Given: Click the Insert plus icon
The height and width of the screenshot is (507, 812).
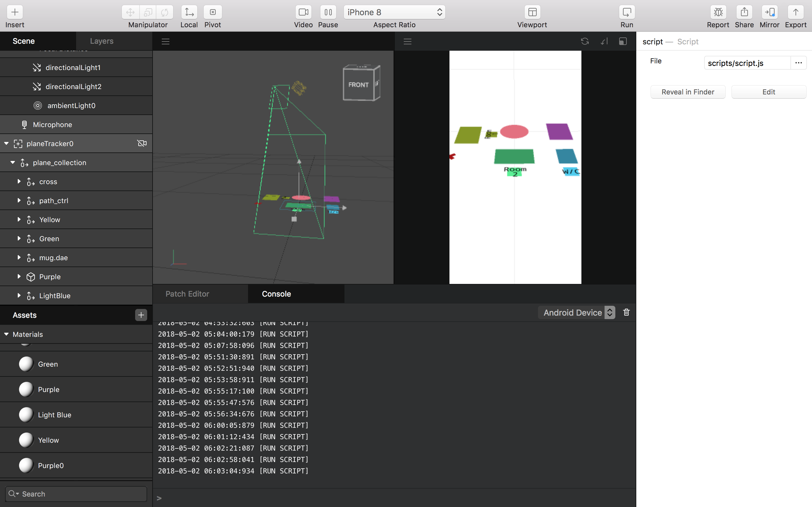Looking at the screenshot, I should (x=15, y=12).
